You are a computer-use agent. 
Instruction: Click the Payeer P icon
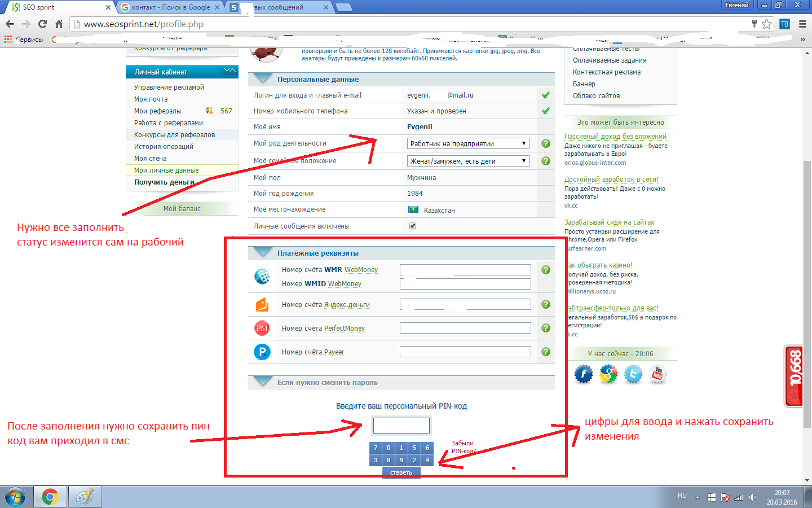(x=262, y=352)
